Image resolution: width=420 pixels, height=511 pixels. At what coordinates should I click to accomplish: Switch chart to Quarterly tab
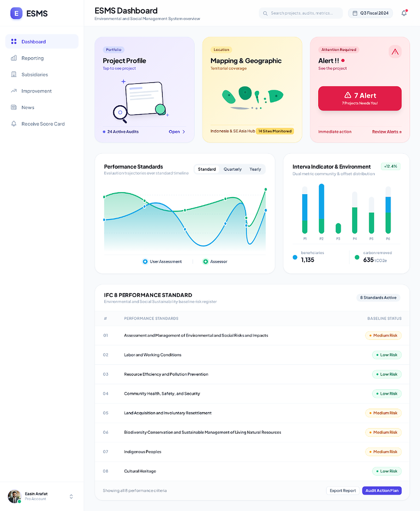tap(232, 169)
